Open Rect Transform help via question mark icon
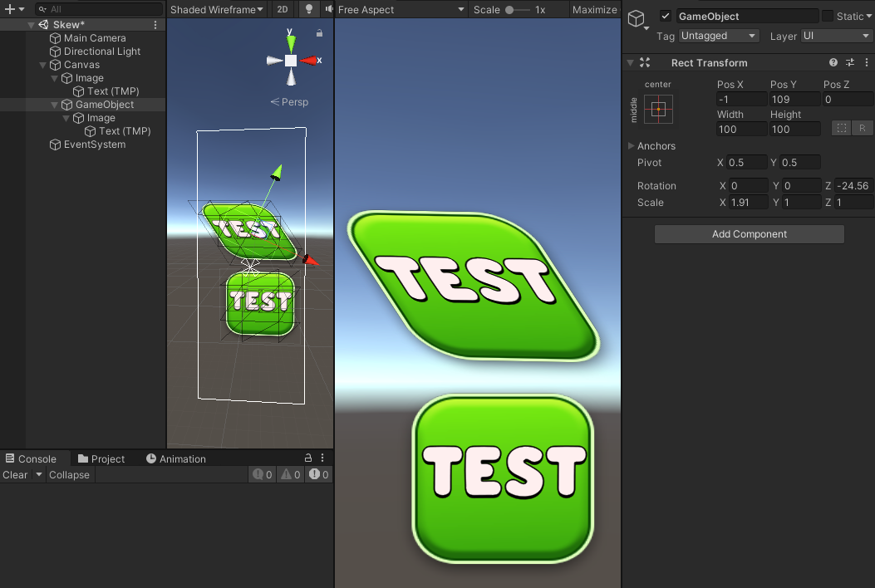The height and width of the screenshot is (588, 875). coord(833,62)
